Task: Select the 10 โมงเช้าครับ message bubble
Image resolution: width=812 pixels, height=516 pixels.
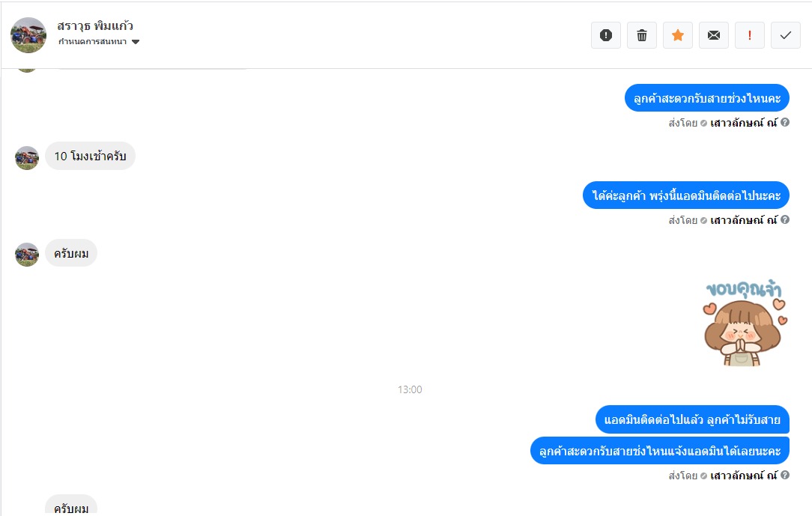Action: tap(90, 156)
